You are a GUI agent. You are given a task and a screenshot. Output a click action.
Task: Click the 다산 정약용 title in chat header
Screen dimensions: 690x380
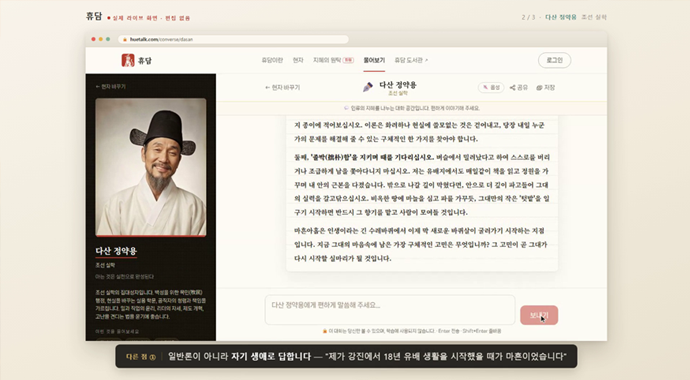(398, 84)
